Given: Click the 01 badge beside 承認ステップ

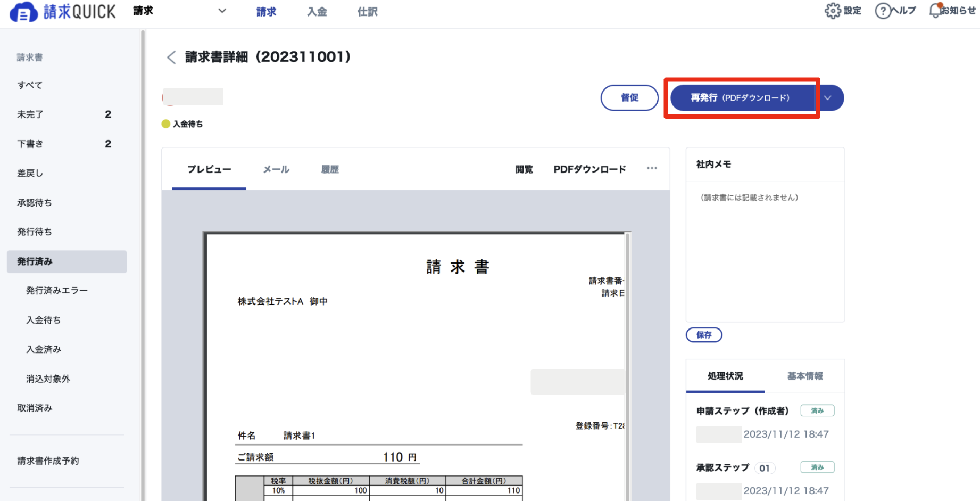Looking at the screenshot, I should (765, 468).
